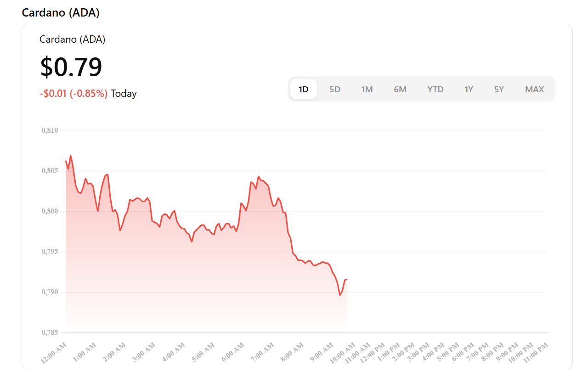Select the 1D time range tab
The height and width of the screenshot is (377, 588).
point(303,89)
